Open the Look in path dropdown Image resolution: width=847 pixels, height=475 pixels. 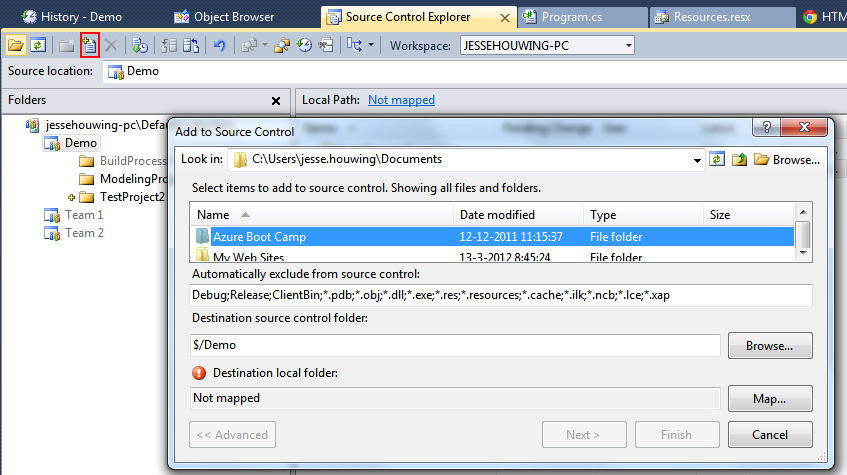pos(697,160)
